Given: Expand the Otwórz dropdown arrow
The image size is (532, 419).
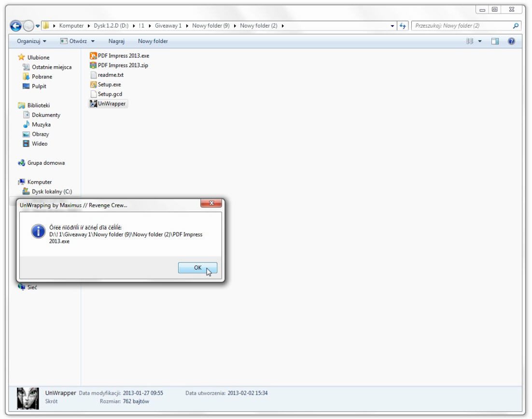Looking at the screenshot, I should click(93, 42).
